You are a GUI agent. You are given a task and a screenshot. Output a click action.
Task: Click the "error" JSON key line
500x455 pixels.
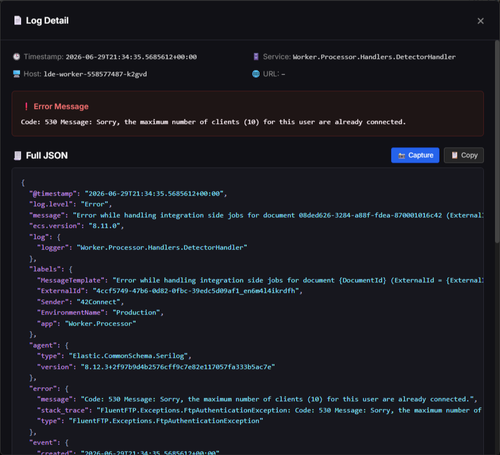49,389
